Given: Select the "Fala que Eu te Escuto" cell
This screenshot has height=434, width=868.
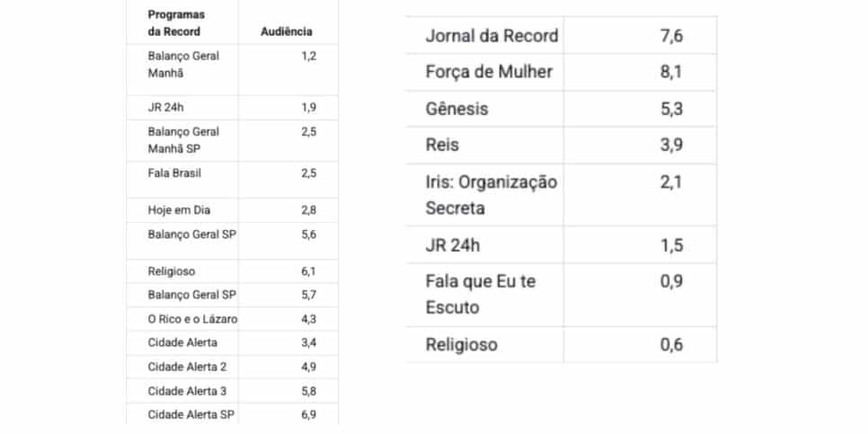Looking at the screenshot, I should [x=480, y=294].
